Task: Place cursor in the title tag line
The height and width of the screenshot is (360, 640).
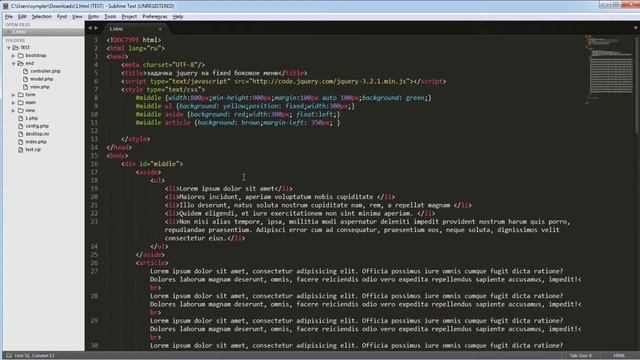Action: [214, 73]
